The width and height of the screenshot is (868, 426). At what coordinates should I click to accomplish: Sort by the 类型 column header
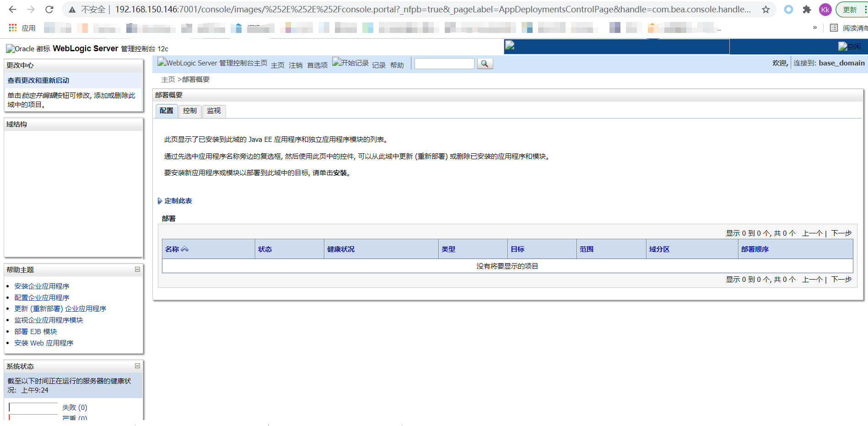tap(448, 249)
